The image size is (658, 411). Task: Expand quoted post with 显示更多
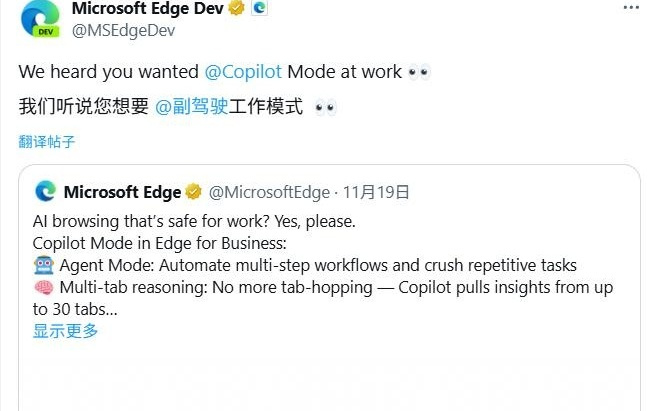click(x=65, y=331)
